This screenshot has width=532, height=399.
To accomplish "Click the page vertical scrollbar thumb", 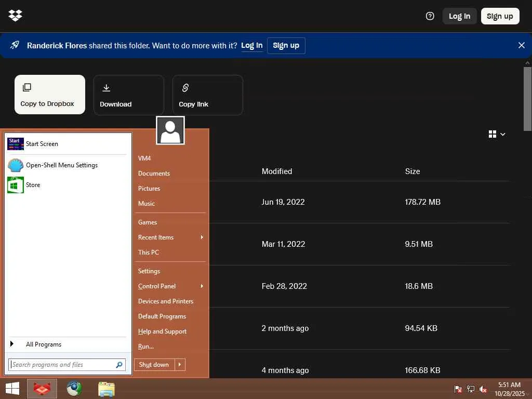I will point(527,99).
